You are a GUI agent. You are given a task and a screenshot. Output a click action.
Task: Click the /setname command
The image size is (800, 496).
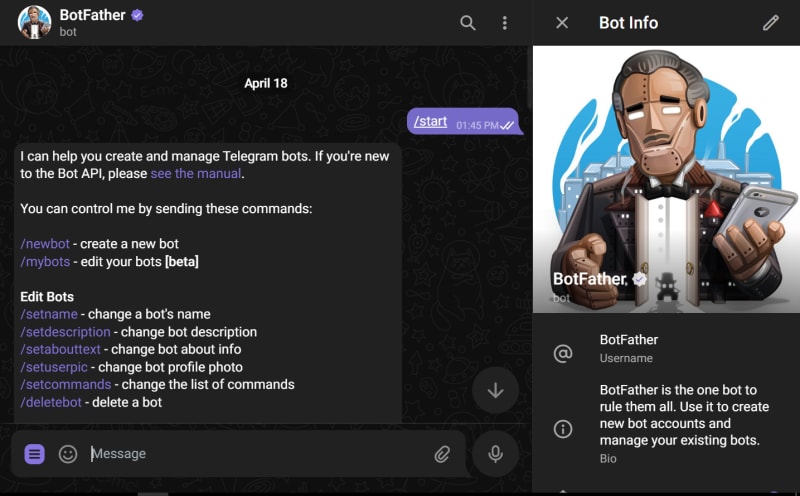49,314
